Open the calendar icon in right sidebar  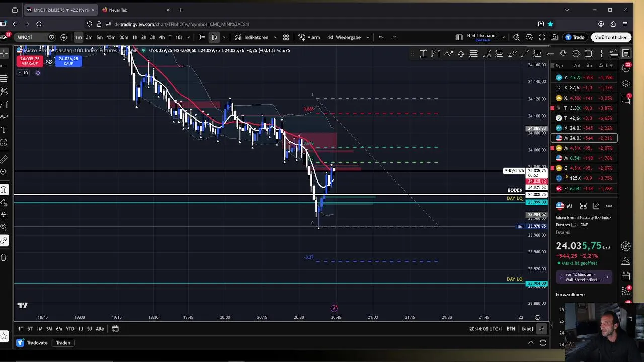[626, 276]
